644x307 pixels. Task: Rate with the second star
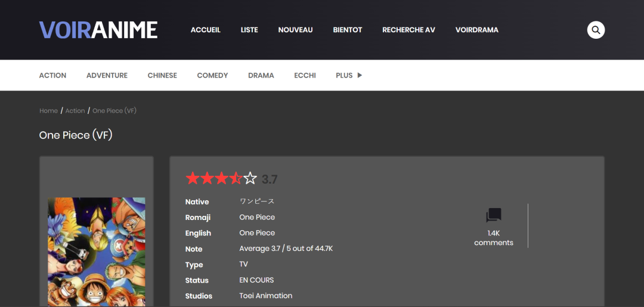(x=206, y=178)
